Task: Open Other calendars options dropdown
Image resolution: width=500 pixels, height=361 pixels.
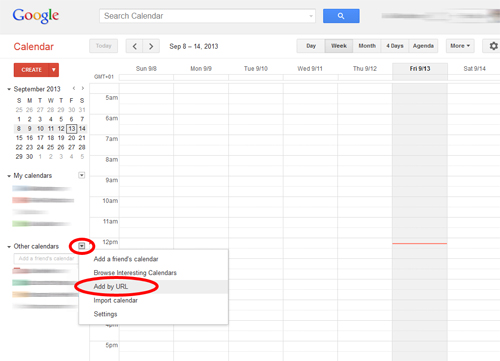Action: point(82,246)
